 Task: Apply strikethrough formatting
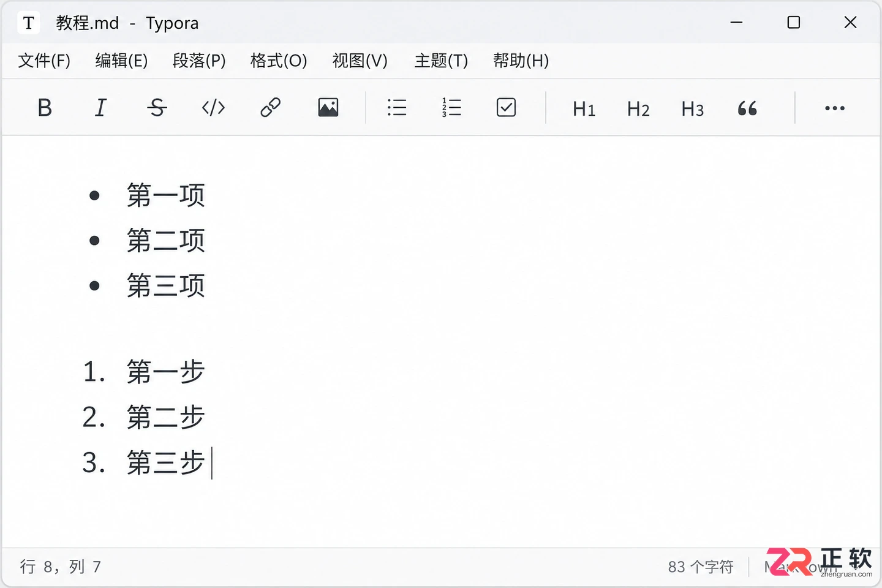[x=157, y=108]
